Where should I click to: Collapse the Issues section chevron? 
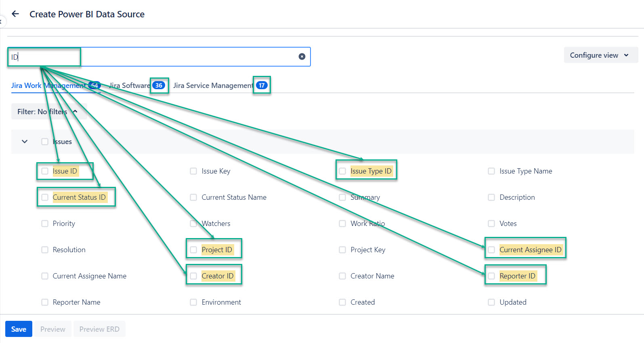click(25, 142)
